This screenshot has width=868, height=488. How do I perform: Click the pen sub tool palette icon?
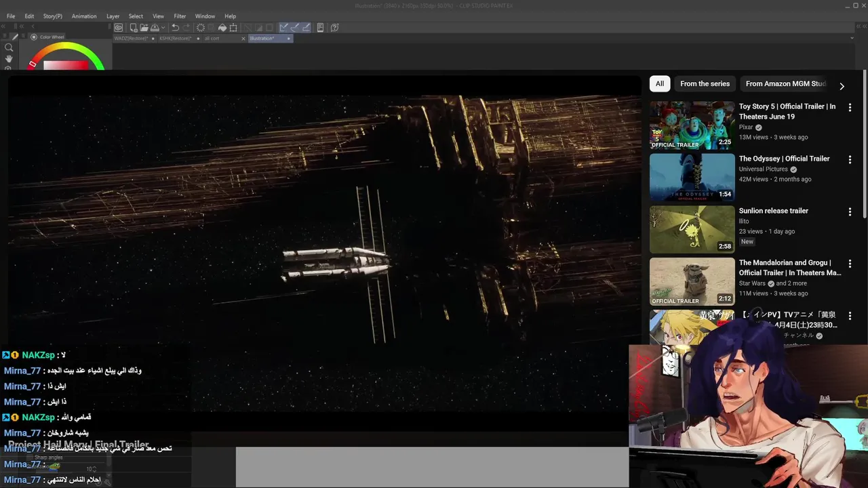click(16, 37)
